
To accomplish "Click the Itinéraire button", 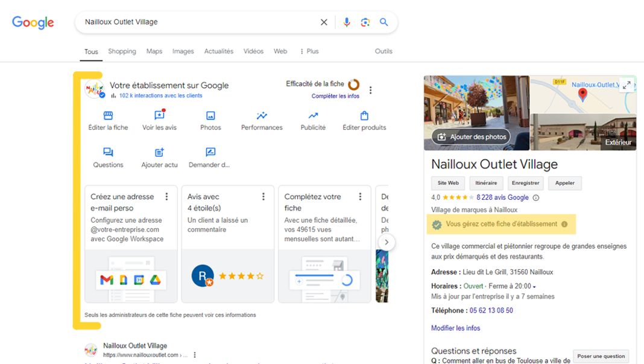I will coord(486,183).
